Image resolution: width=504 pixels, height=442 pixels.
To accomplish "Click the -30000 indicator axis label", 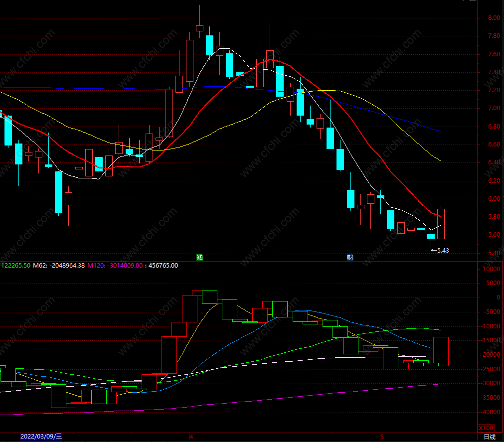I will coord(491,383).
